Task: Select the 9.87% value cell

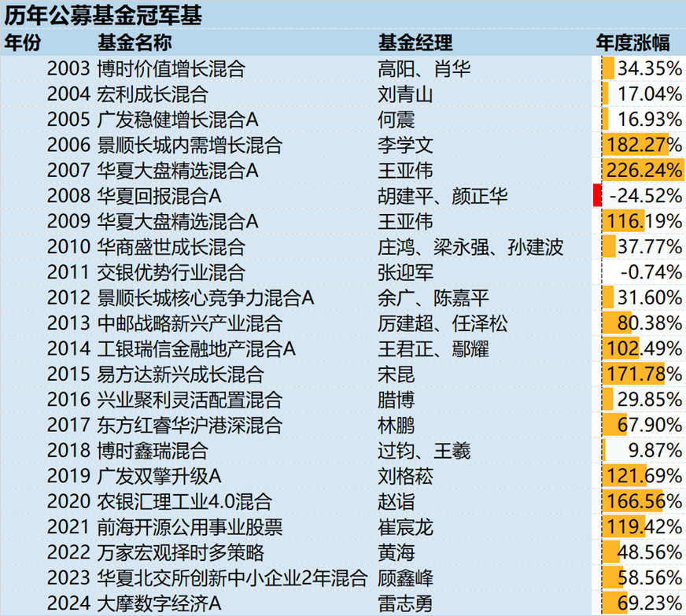Action: pos(655,450)
